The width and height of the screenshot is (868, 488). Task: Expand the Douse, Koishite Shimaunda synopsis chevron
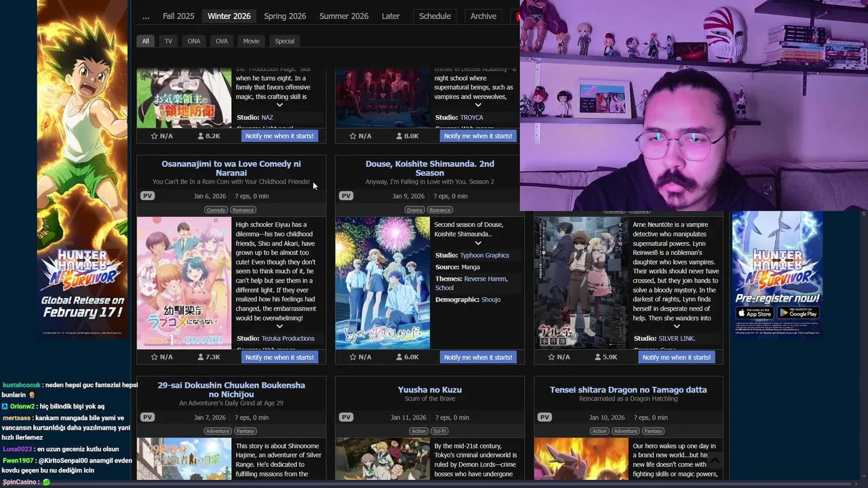pyautogui.click(x=478, y=243)
